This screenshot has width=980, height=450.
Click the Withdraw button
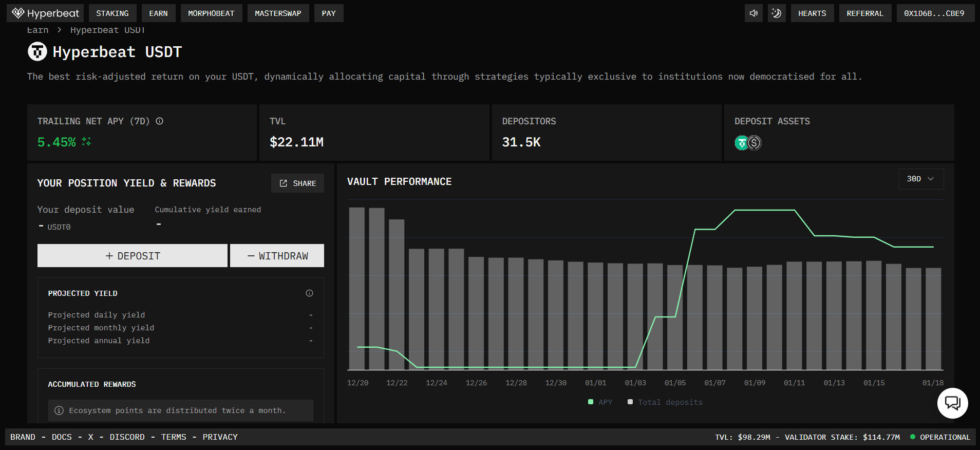[x=277, y=256]
